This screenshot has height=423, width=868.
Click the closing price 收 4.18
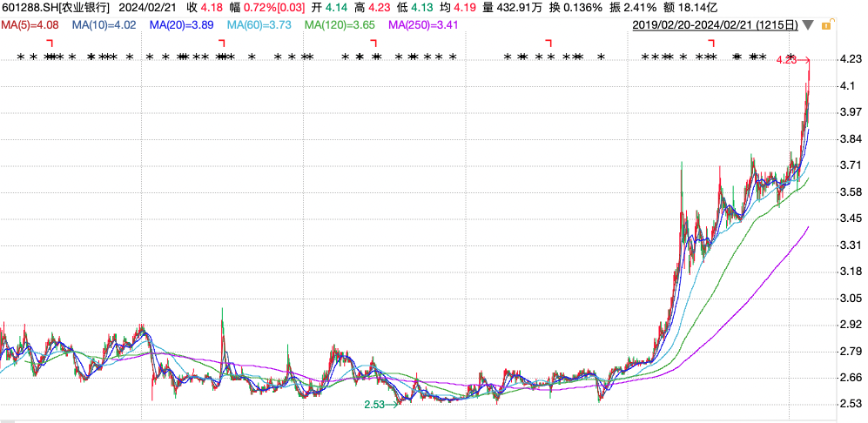tap(205, 8)
